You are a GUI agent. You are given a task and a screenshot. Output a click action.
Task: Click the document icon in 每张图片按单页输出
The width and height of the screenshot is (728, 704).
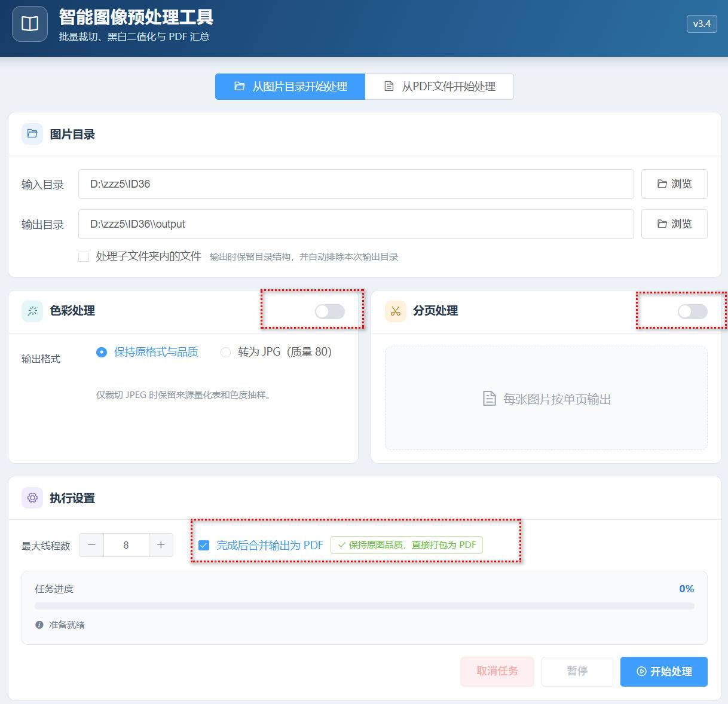(x=489, y=399)
